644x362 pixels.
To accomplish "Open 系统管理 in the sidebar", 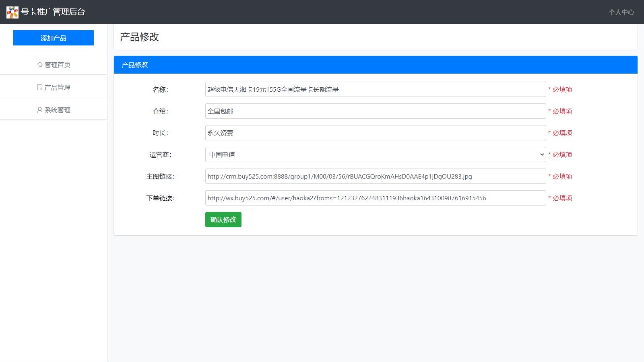I will [57, 109].
